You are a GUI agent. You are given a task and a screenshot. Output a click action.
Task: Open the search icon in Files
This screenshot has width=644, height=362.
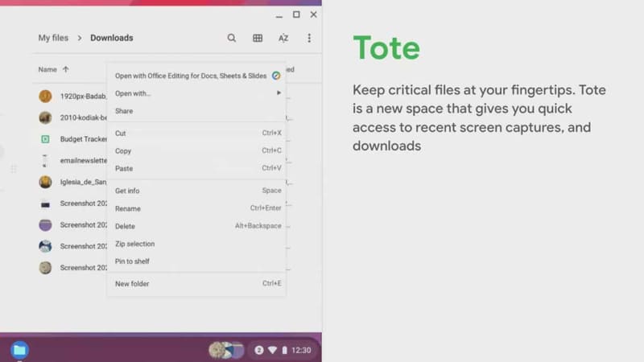(232, 38)
